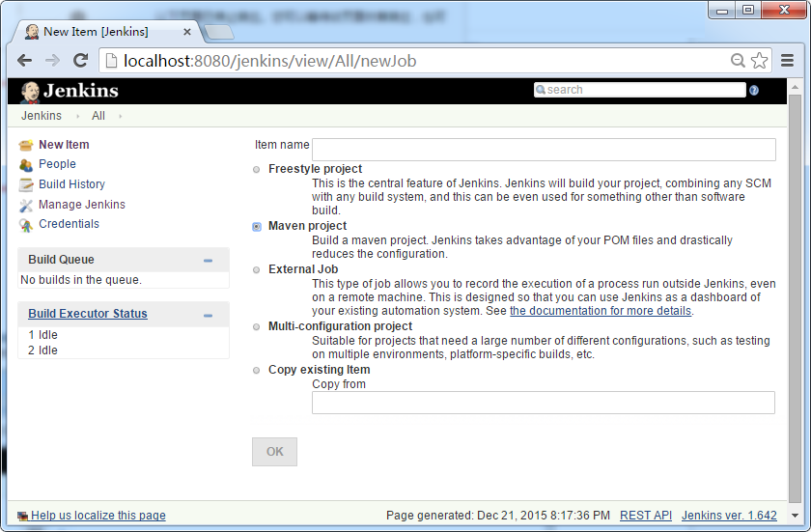
Task: Click the scrollbar up arrow
Action: pos(795,87)
